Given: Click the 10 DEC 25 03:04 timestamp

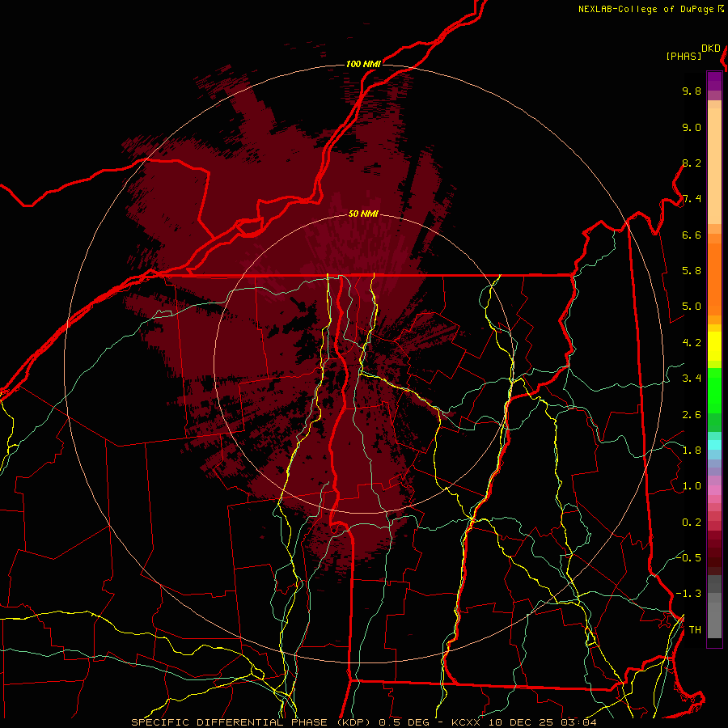Looking at the screenshot, I should click(542, 722).
